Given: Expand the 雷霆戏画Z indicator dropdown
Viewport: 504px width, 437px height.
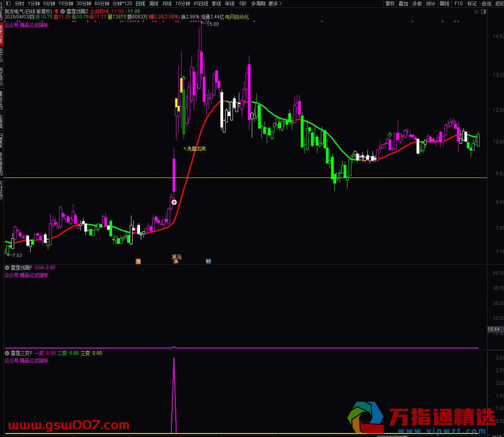Looking at the screenshot, I should (63, 11).
